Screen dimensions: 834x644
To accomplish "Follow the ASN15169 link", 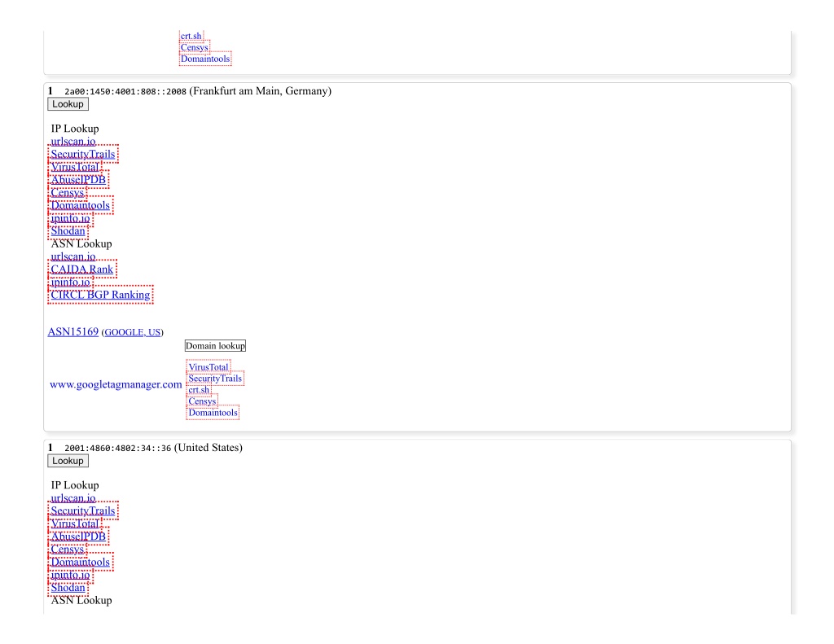I will [73, 332].
